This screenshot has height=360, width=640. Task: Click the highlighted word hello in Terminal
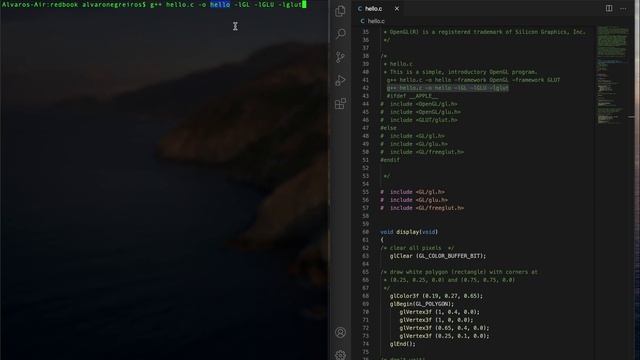[x=220, y=4]
